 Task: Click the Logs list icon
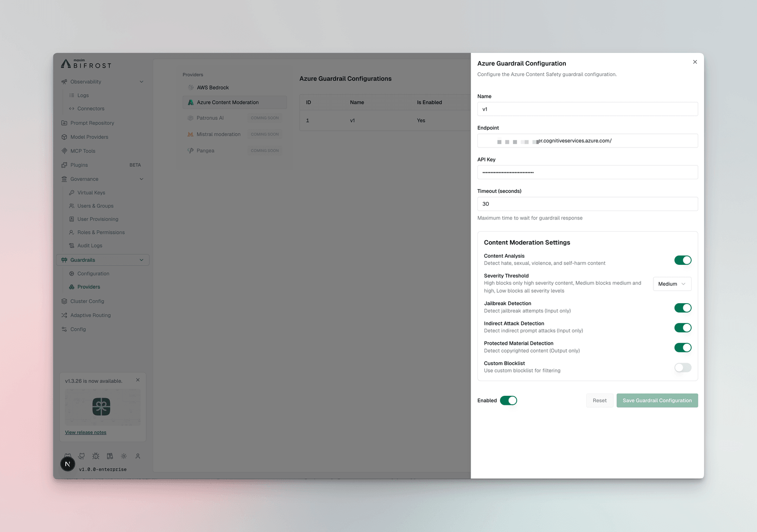click(x=72, y=96)
